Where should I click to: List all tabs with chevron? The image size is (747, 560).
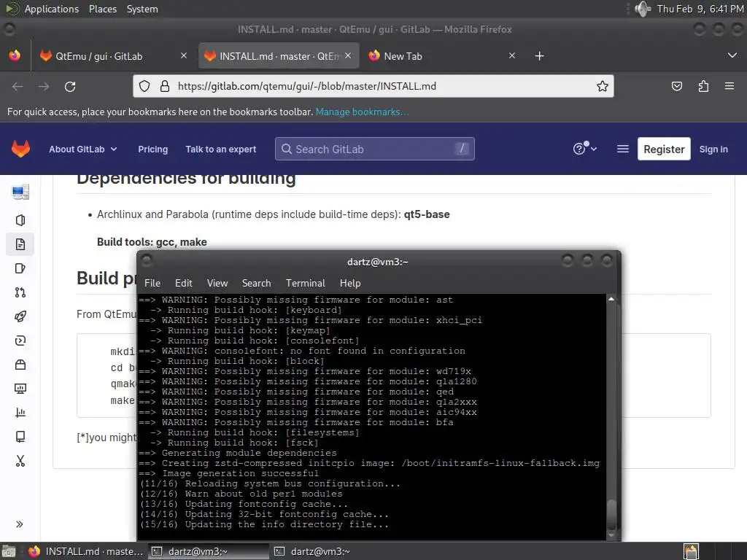coord(732,55)
